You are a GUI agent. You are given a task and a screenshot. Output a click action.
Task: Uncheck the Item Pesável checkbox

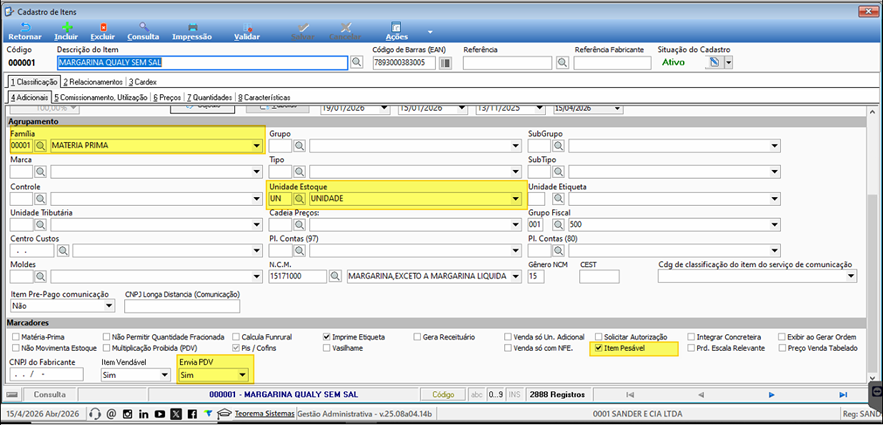pyautogui.click(x=599, y=348)
